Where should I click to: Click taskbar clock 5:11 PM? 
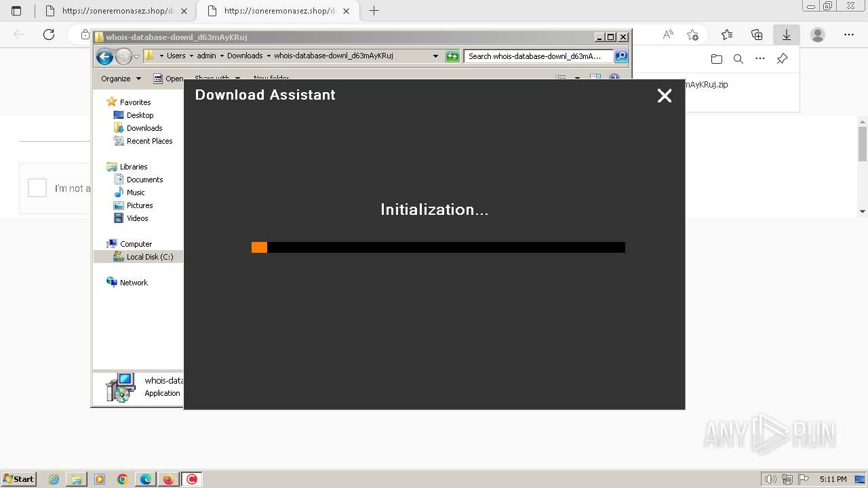pyautogui.click(x=833, y=479)
